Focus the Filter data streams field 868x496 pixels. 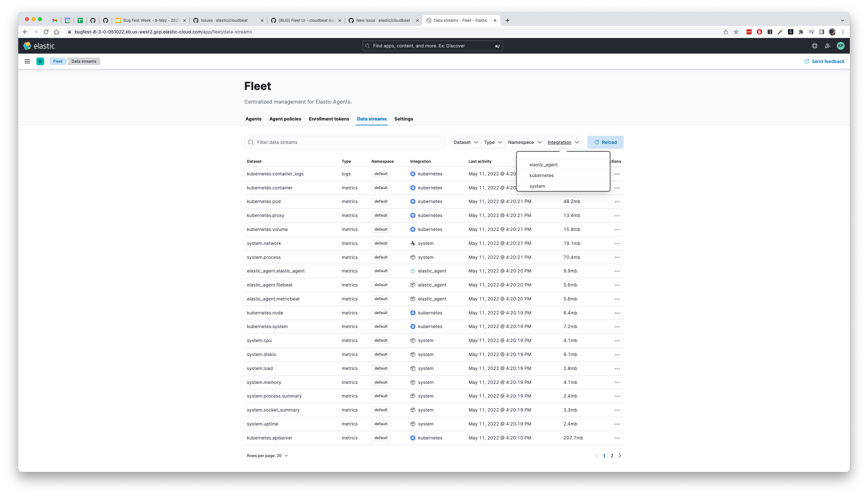pyautogui.click(x=345, y=142)
